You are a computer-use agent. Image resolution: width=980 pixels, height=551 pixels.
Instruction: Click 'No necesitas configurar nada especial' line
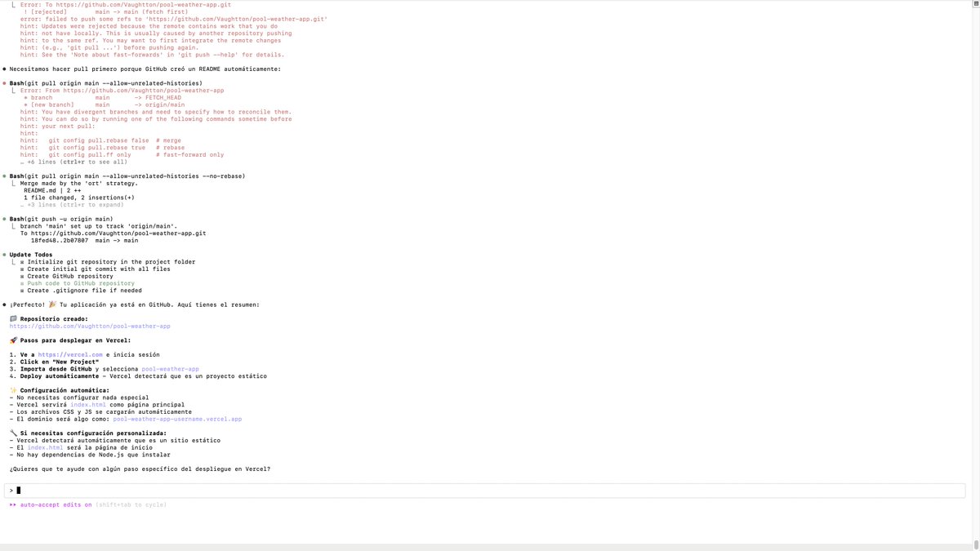[79, 398]
